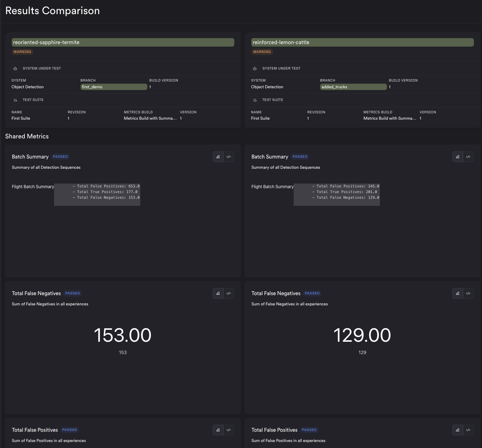Click System Under Test robot icon in left panel

click(x=15, y=68)
